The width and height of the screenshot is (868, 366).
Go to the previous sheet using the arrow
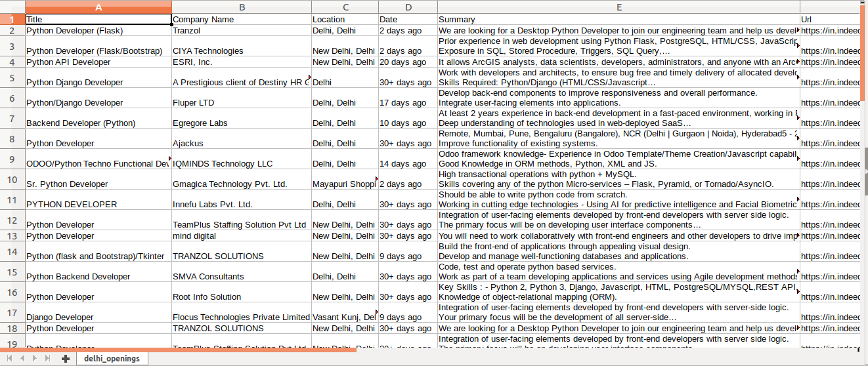click(x=22, y=358)
